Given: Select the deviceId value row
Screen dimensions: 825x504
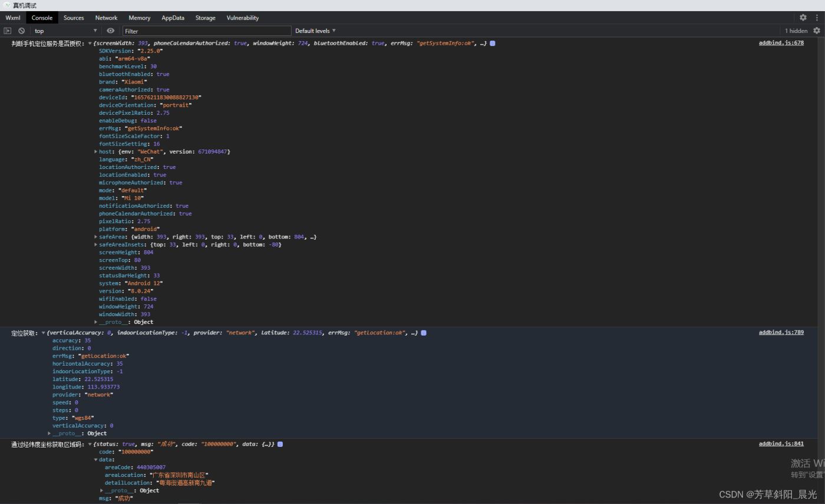Looking at the screenshot, I should tap(150, 97).
